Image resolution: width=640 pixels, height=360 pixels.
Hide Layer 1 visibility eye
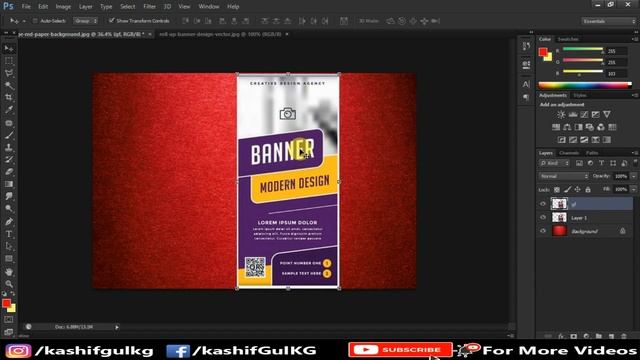pyautogui.click(x=543, y=218)
